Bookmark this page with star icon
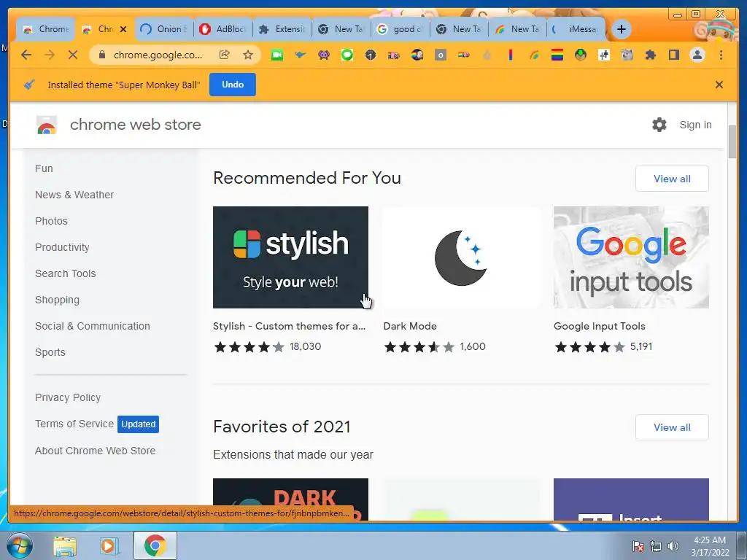The width and height of the screenshot is (747, 560). (248, 55)
